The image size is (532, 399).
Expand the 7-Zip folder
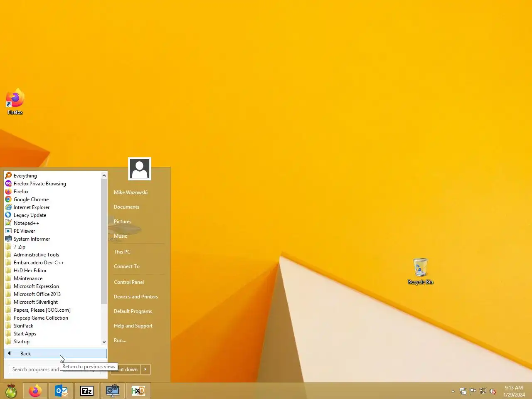tap(52, 247)
